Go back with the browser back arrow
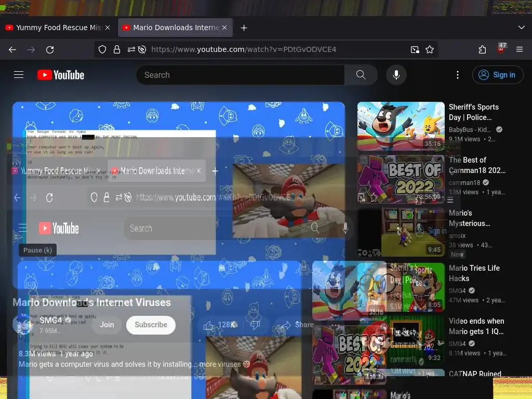The width and height of the screenshot is (532, 399). point(12,49)
